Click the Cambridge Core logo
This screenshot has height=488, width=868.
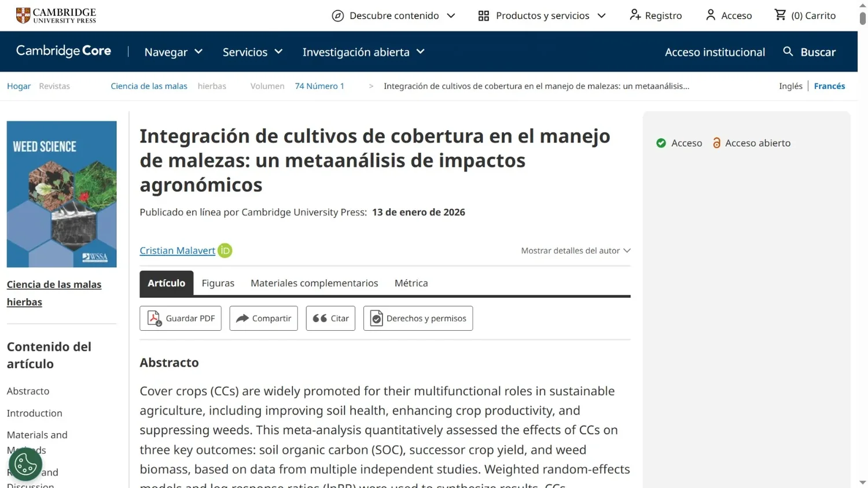tap(64, 51)
